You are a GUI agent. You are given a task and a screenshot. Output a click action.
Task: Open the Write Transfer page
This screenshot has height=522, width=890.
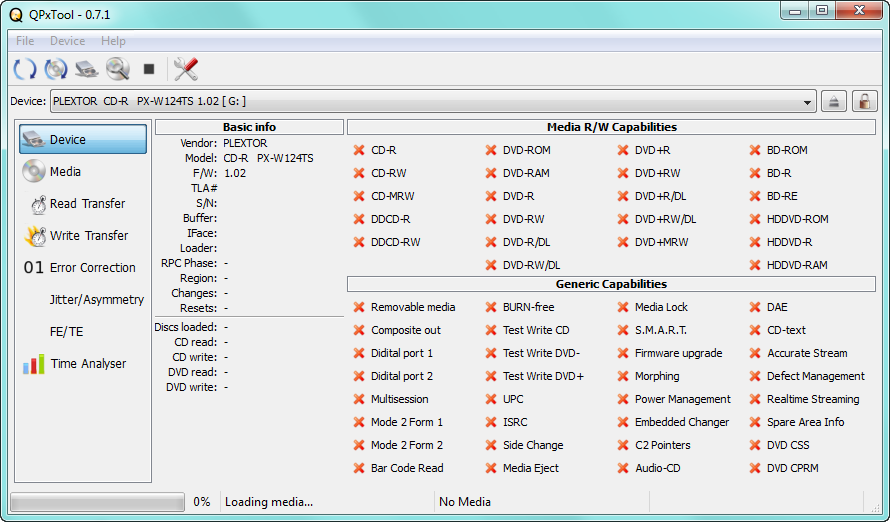[83, 235]
